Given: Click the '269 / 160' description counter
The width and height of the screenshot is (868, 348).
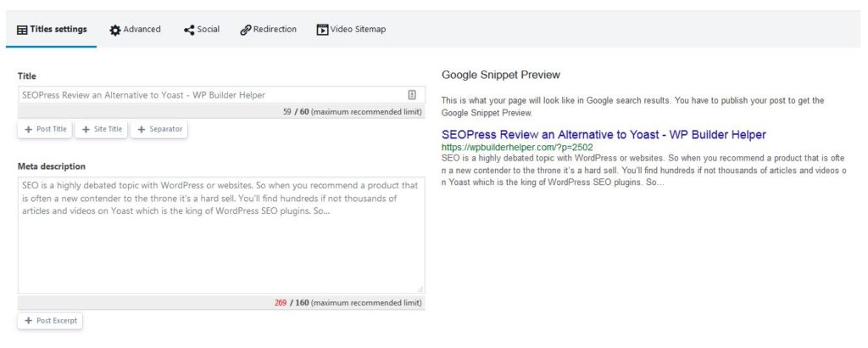Looking at the screenshot, I should [x=292, y=303].
